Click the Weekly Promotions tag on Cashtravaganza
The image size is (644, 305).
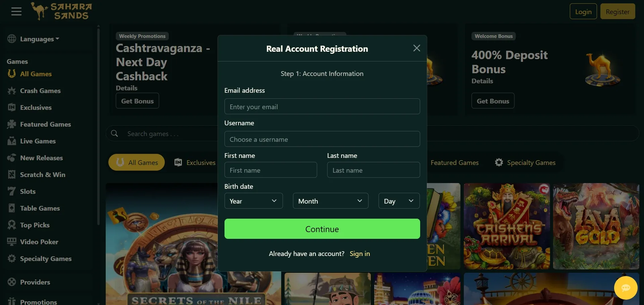click(142, 36)
